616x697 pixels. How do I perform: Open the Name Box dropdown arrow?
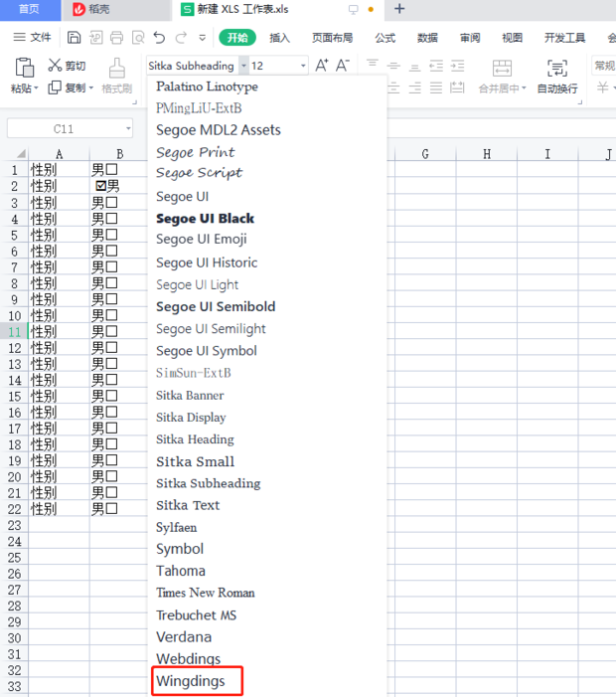[x=128, y=129]
